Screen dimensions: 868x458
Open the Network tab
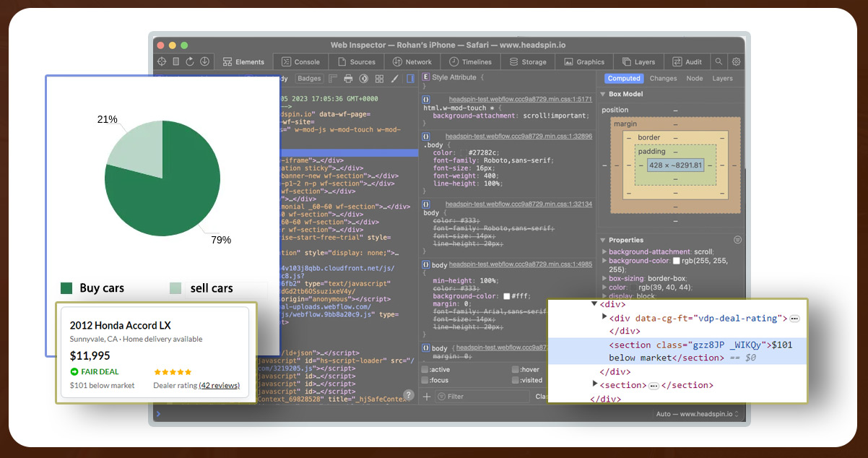pos(412,62)
